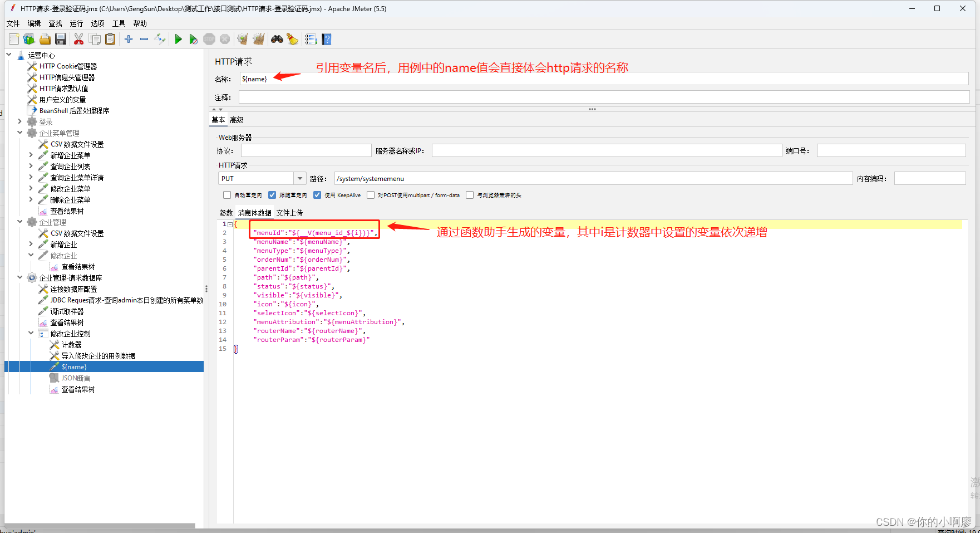Select the 调试取样器 sampler node
The height and width of the screenshot is (533, 980).
click(x=67, y=311)
